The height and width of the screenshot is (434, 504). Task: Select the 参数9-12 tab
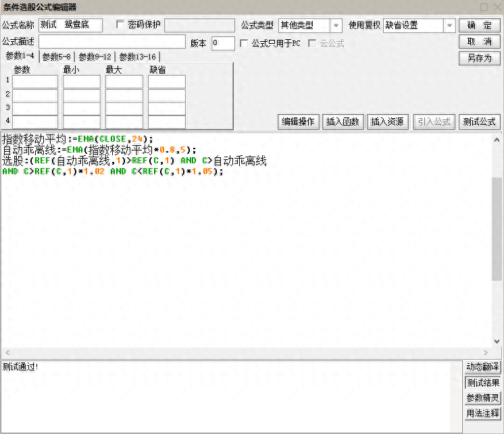pyautogui.click(x=95, y=57)
